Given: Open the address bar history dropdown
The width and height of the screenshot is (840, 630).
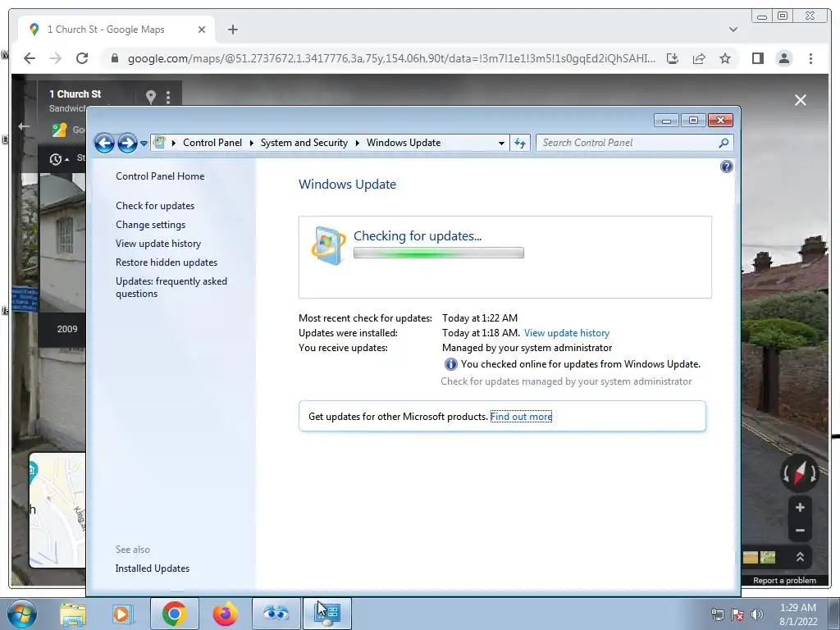Looking at the screenshot, I should click(501, 143).
